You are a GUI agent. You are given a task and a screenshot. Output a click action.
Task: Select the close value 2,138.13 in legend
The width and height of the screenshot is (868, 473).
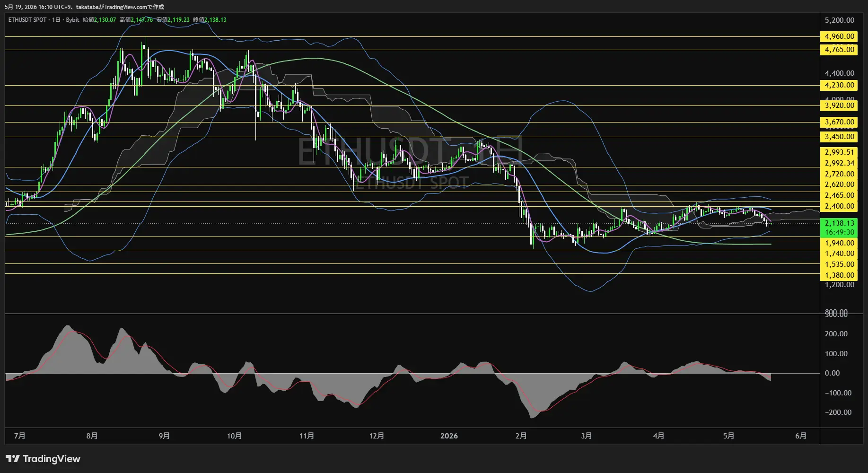point(215,20)
